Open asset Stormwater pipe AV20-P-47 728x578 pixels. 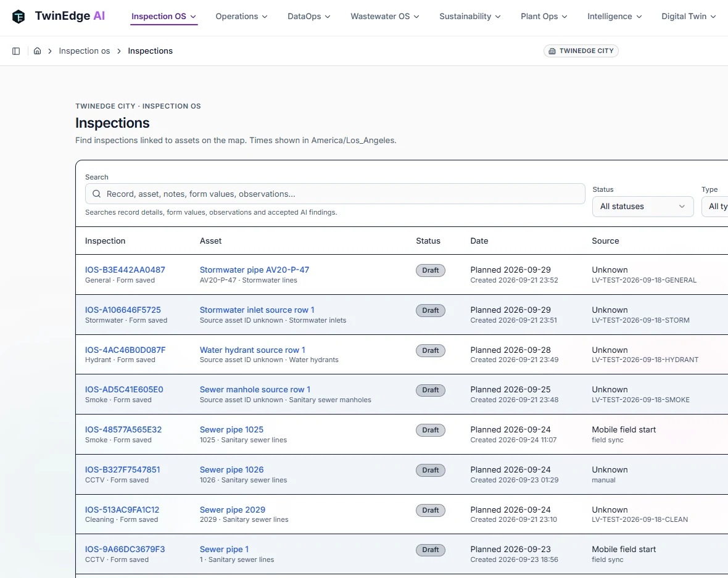(x=254, y=270)
